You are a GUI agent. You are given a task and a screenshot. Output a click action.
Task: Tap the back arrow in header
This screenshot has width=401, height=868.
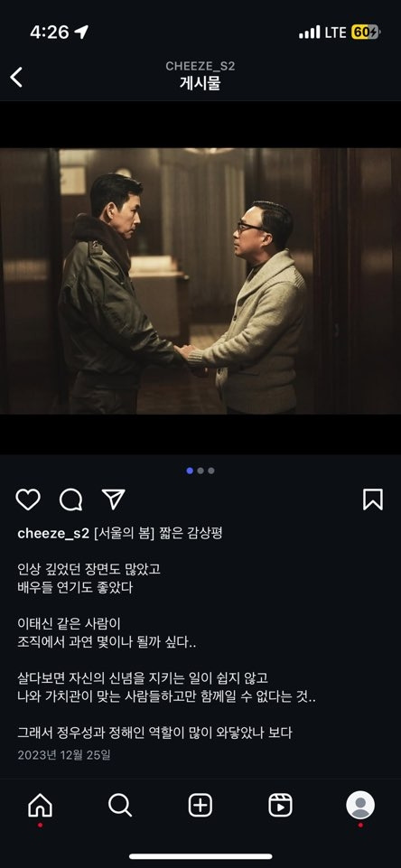coord(16,77)
